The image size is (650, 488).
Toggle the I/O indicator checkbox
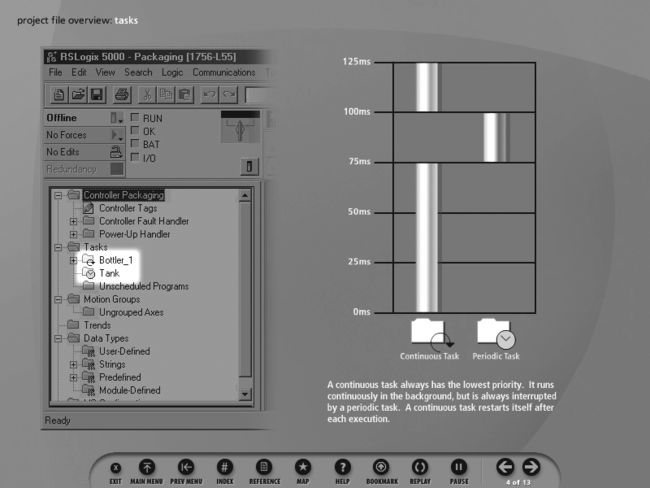tap(134, 157)
